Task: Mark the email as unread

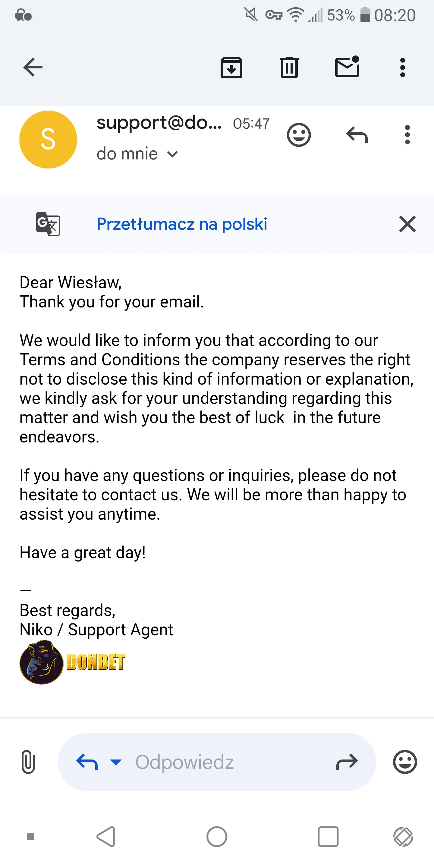Action: 347,66
